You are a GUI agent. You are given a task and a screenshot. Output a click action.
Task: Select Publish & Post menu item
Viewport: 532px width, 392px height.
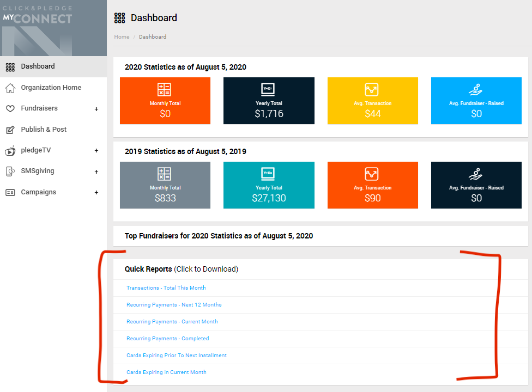pos(44,130)
